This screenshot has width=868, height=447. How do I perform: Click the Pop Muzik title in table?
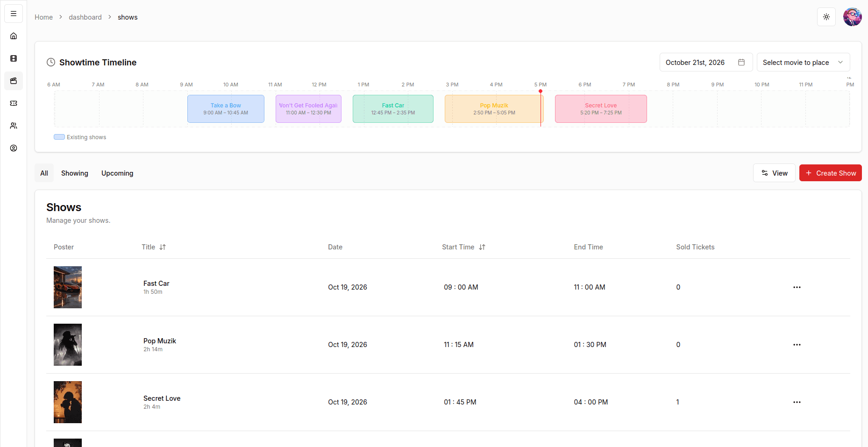[x=160, y=341]
